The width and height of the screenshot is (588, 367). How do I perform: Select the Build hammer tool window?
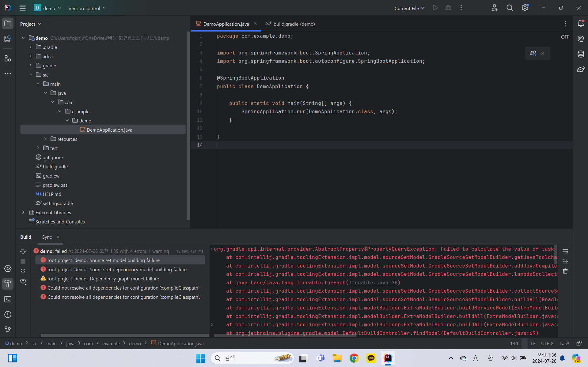(x=8, y=284)
